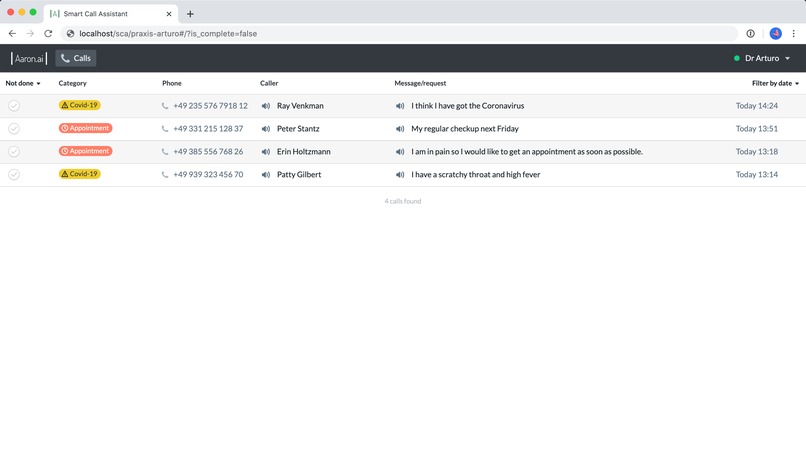Screen dimensions: 806x453
Task: Mark Peter Stantz call as done
Action: click(x=14, y=129)
